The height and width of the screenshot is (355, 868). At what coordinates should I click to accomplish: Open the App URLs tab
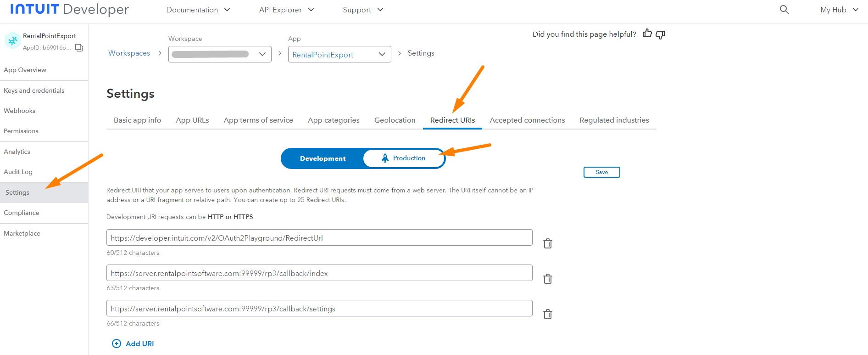point(192,120)
